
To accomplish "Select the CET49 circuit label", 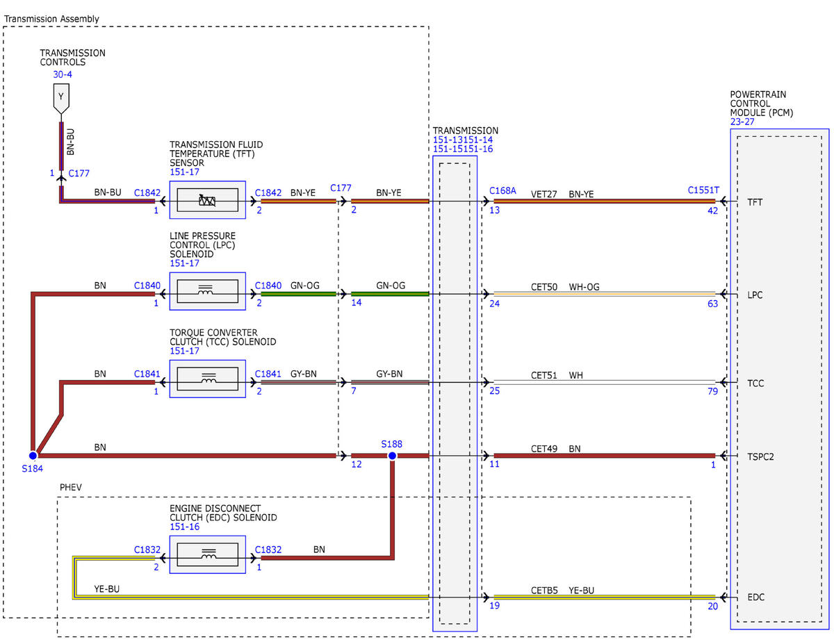I will [544, 449].
